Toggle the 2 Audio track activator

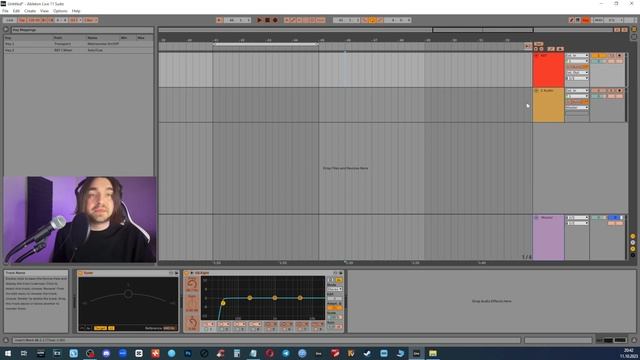(600, 91)
